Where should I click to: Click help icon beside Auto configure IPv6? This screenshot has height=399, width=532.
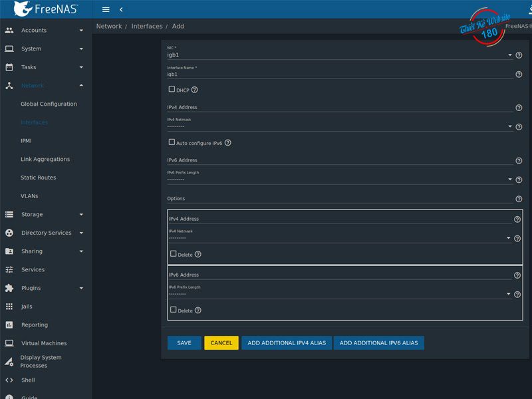pos(228,143)
